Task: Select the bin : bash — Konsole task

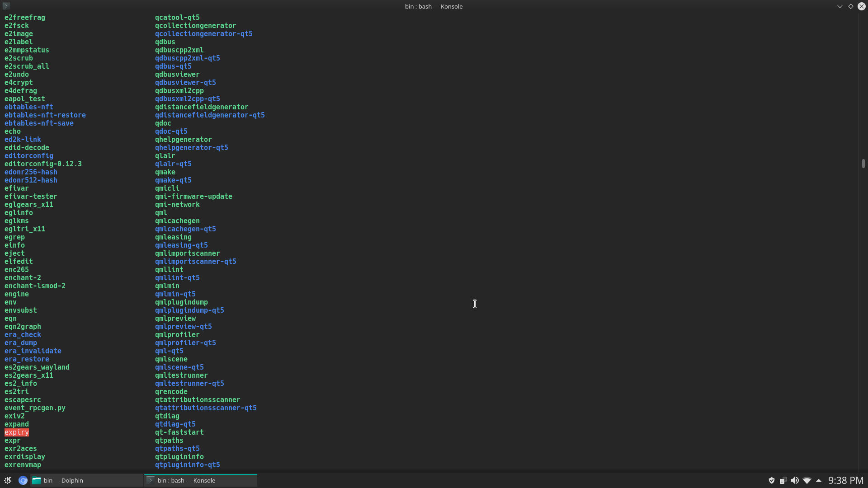Action: [201, 480]
